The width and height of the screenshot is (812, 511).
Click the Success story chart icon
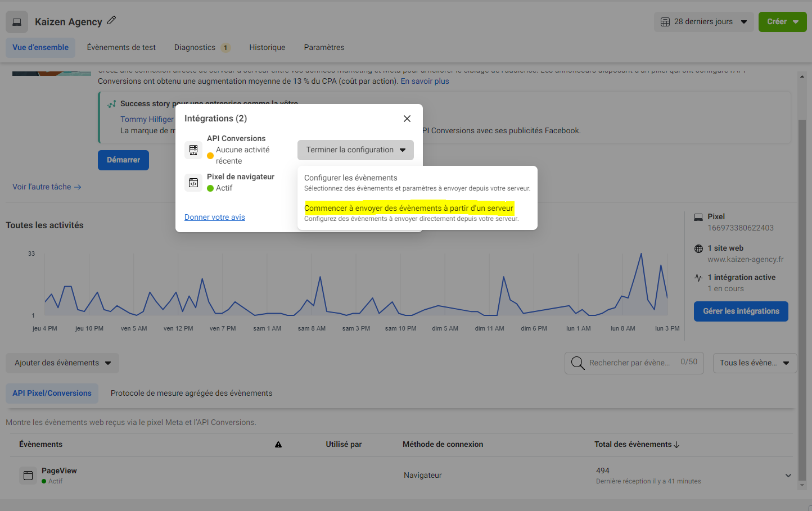112,104
